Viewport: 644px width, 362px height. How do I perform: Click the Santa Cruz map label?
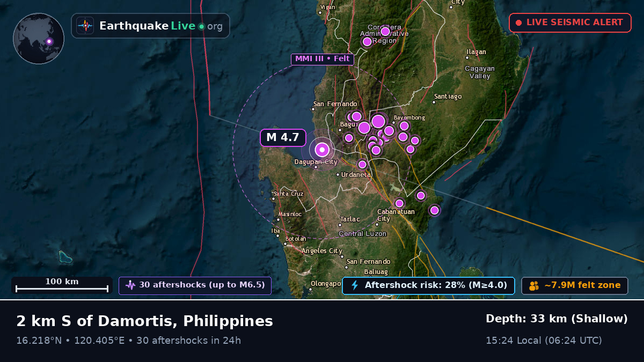pyautogui.click(x=289, y=194)
